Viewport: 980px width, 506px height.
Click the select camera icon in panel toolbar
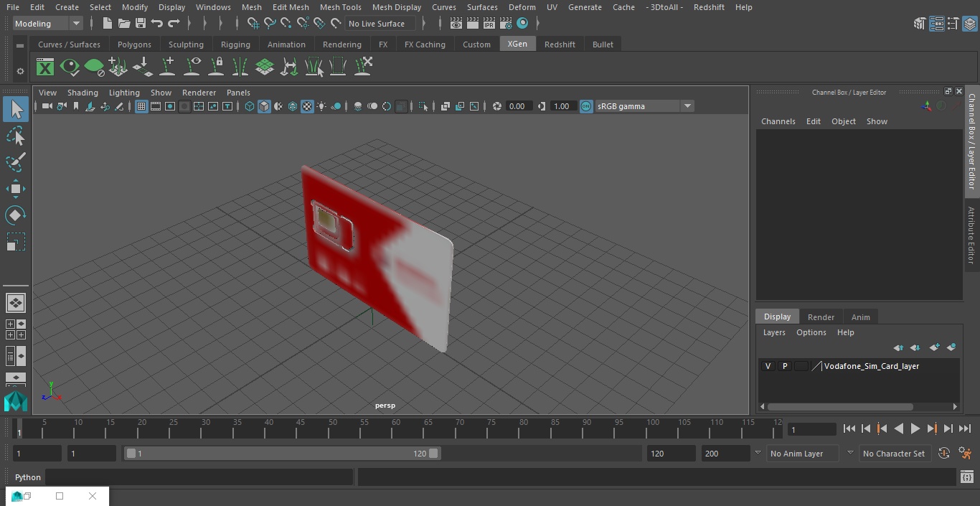(47, 106)
